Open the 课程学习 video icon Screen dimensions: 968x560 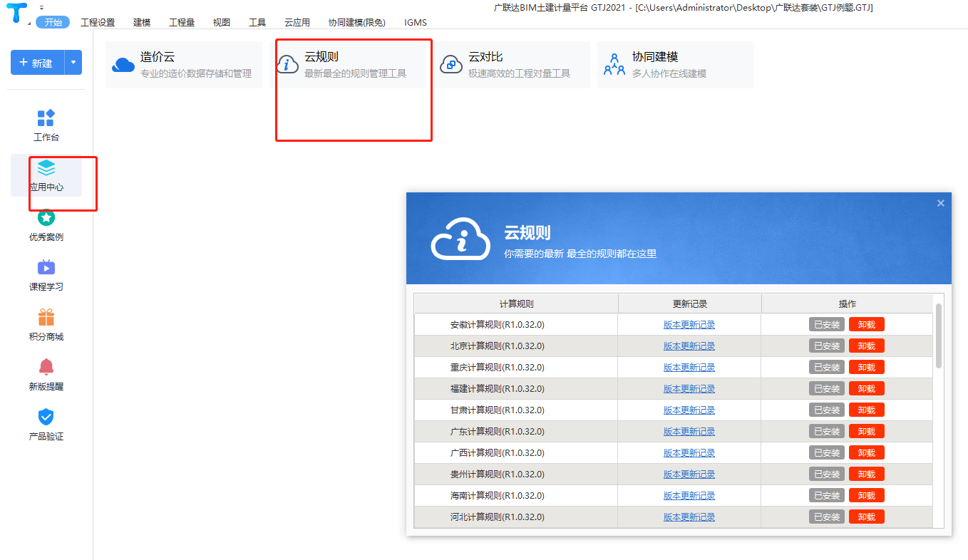46,268
